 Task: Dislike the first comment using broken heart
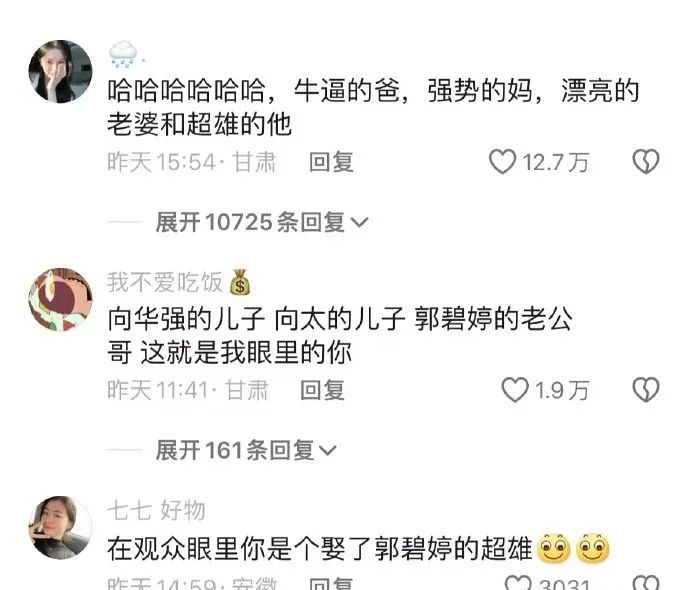tap(646, 161)
